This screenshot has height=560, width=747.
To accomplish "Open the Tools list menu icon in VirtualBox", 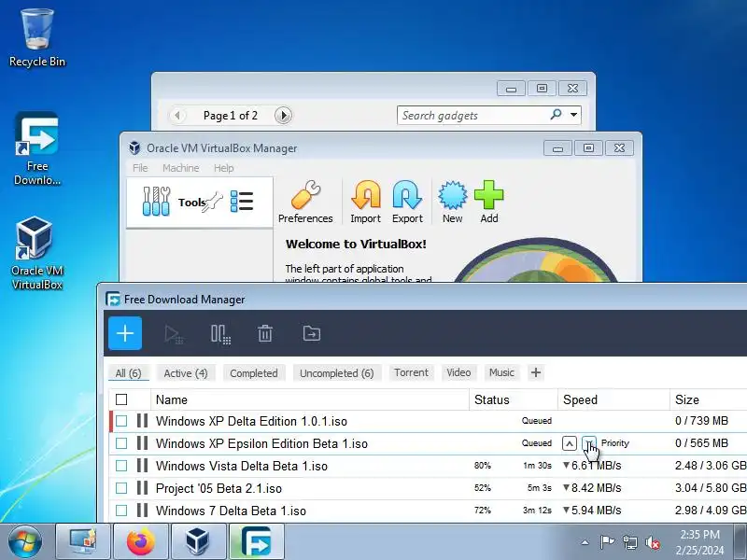I will [242, 202].
